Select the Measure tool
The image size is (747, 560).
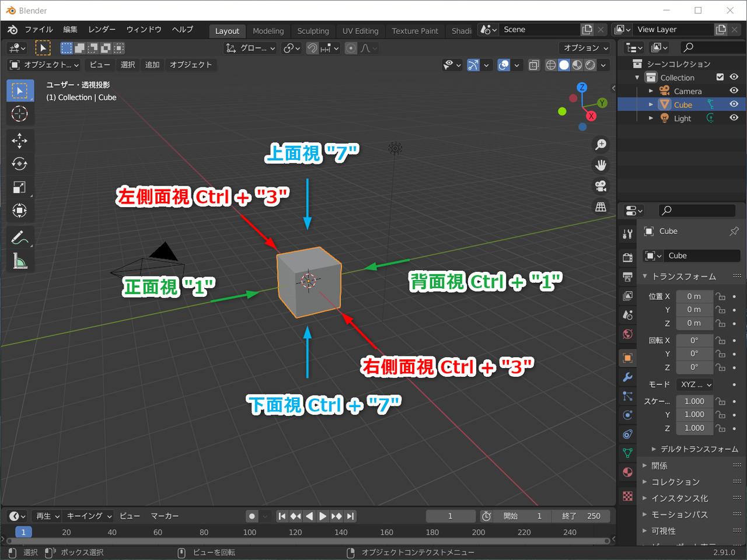(x=19, y=261)
